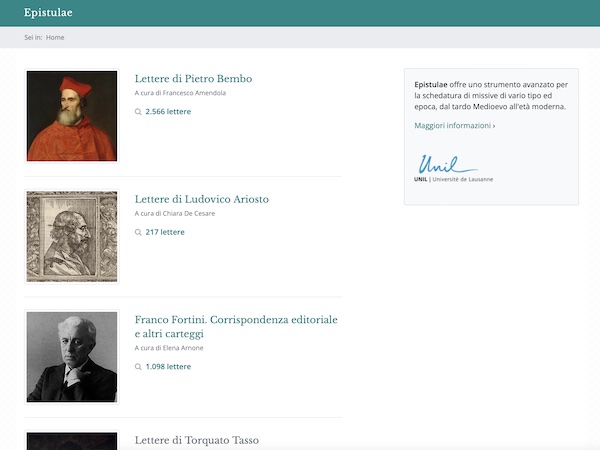Click the UNIL Université de Lausanne logo
Image resolution: width=600 pixels, height=450 pixels.
tap(453, 168)
